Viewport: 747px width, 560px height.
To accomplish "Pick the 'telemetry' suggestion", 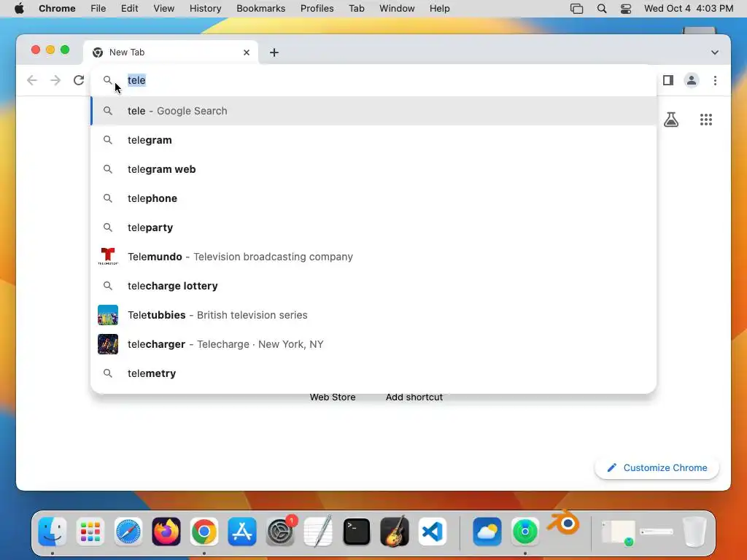I will point(373,373).
